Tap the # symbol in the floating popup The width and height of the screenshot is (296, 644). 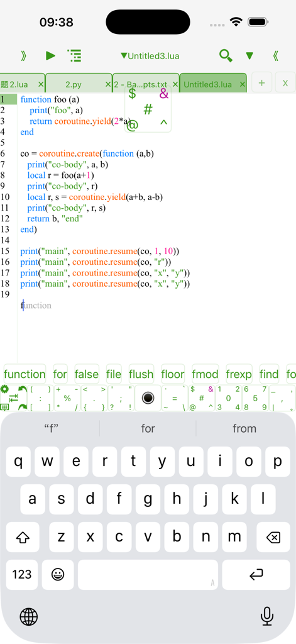pos(148,109)
